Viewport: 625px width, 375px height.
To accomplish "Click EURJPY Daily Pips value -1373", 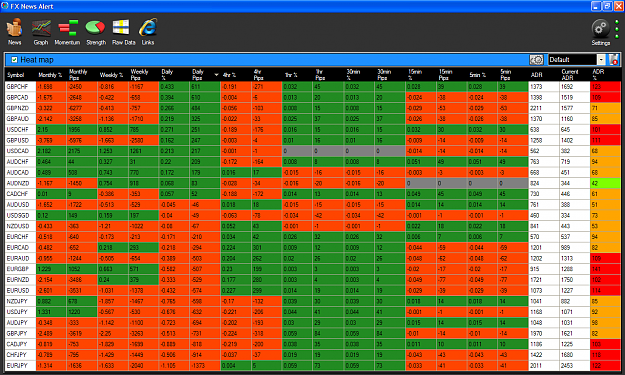I will pyautogui.click(x=205, y=365).
